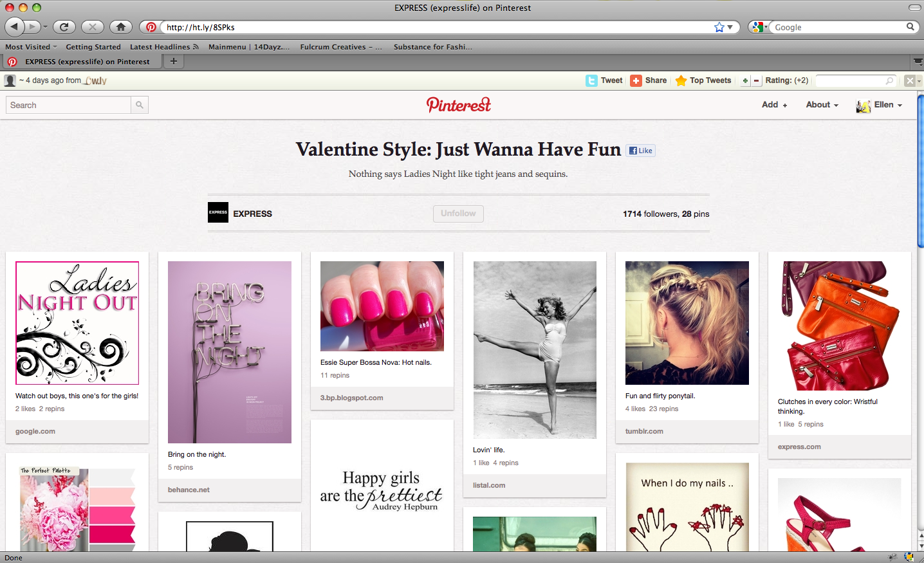Open the flirty ponytail pin image
Viewport: 924px width, 563px height.
click(x=687, y=323)
